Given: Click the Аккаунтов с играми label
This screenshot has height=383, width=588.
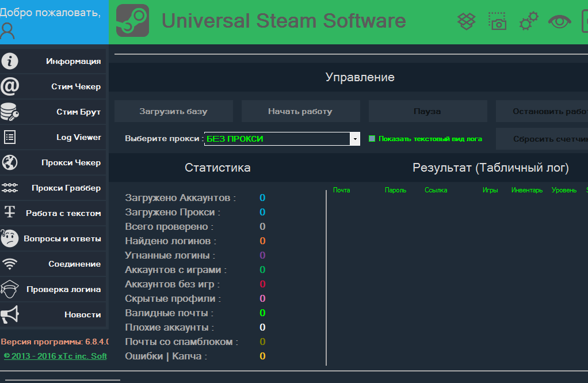Looking at the screenshot, I should coord(175,270).
